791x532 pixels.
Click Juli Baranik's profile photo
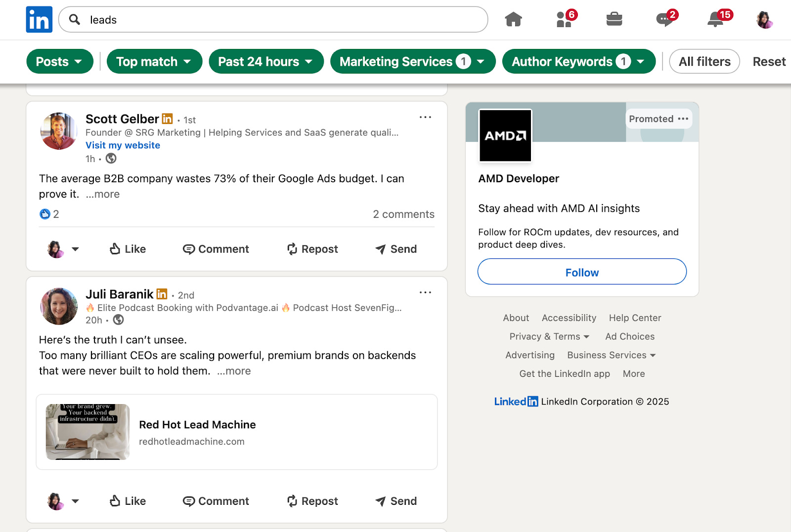click(59, 306)
